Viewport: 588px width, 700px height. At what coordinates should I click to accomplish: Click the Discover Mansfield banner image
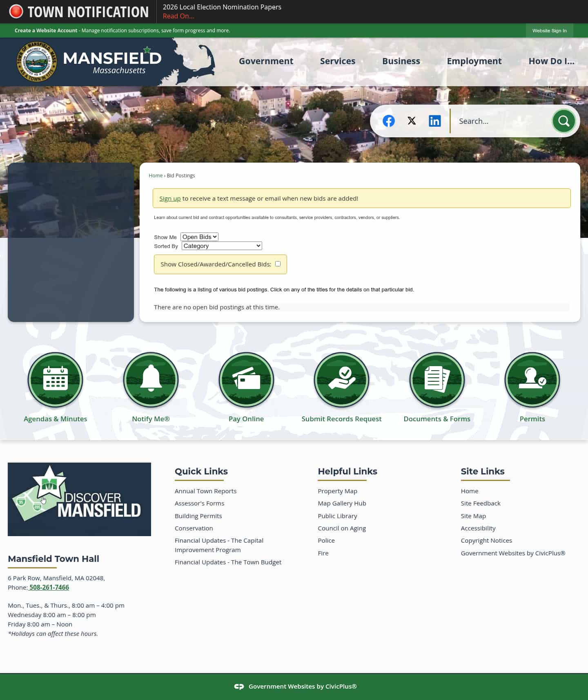(x=79, y=499)
